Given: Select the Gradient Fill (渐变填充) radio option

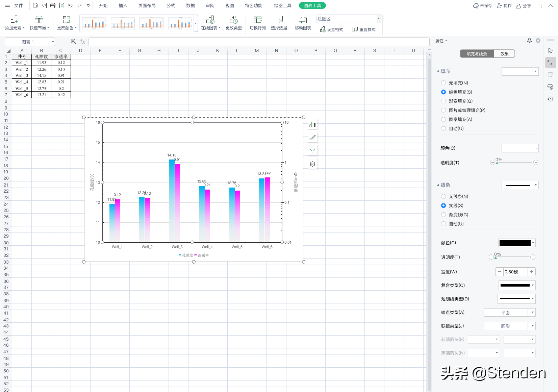Looking at the screenshot, I should coord(443,101).
